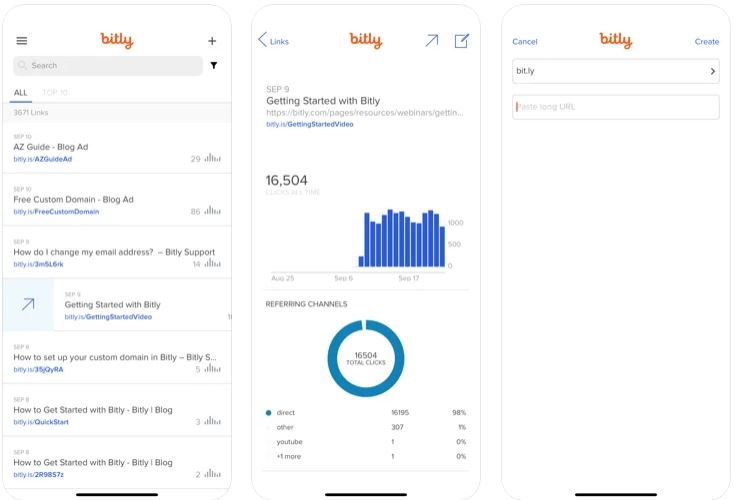Open bitly.is/AZGuideAd short link
The image size is (737, 500).
[43, 159]
